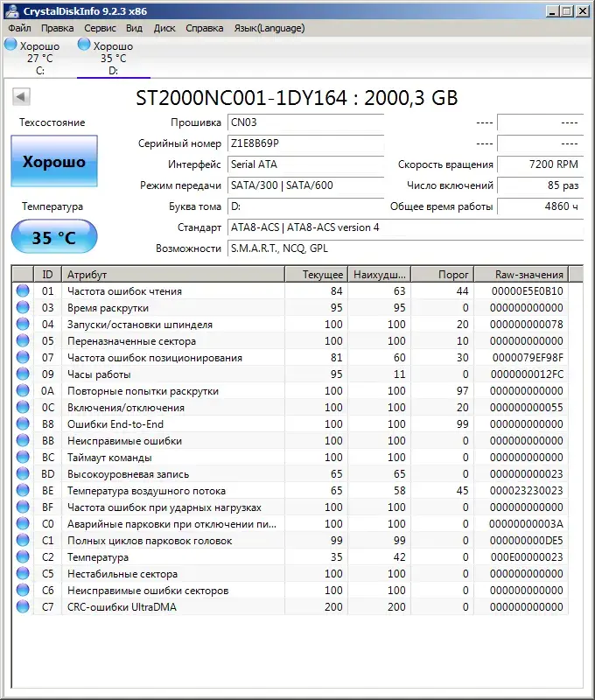
Task: Click status orb of attribute 05 row
Action: click(23, 341)
